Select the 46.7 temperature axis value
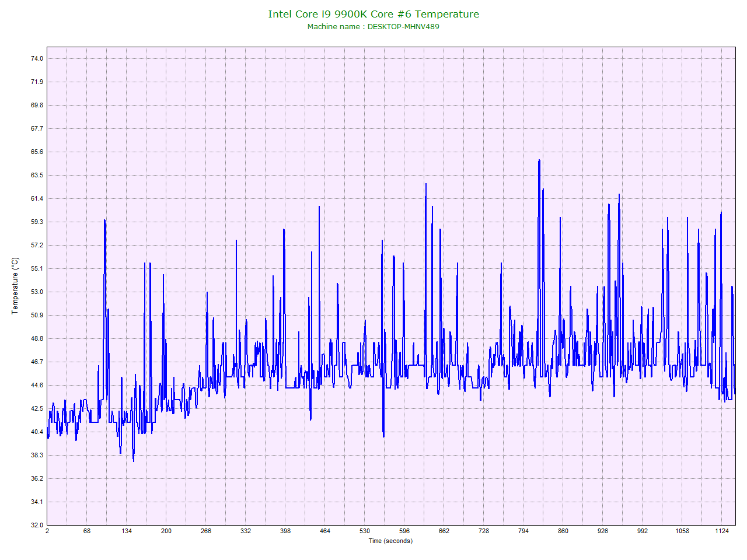 point(37,362)
